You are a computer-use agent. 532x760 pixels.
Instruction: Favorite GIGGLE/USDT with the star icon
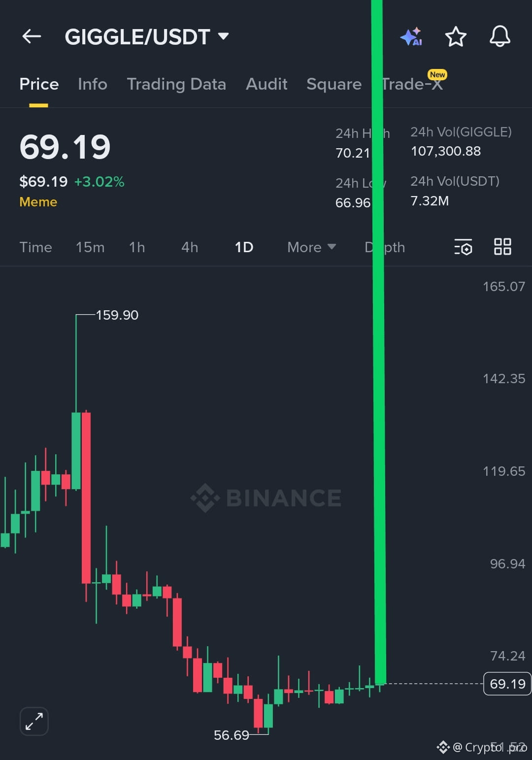[456, 36]
